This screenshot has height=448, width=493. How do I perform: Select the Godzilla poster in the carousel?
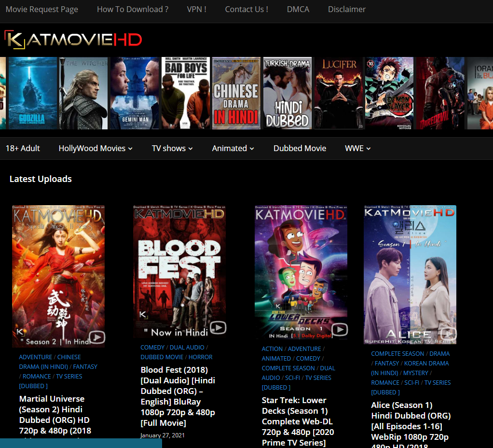(x=33, y=93)
